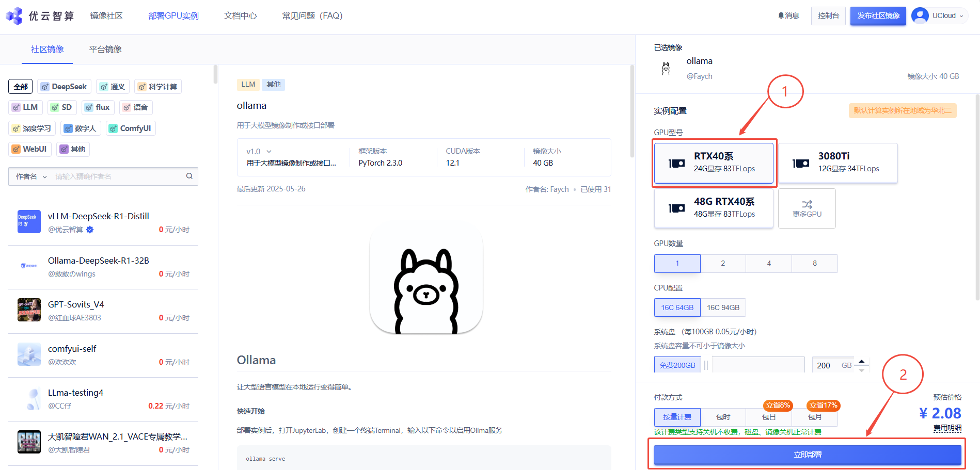Click the 语音 tag icon
Image resolution: width=980 pixels, height=470 pixels.
click(127, 107)
